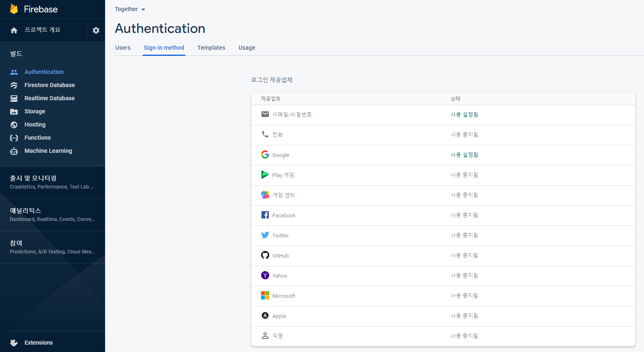Select the 익명 provider label

click(277, 336)
